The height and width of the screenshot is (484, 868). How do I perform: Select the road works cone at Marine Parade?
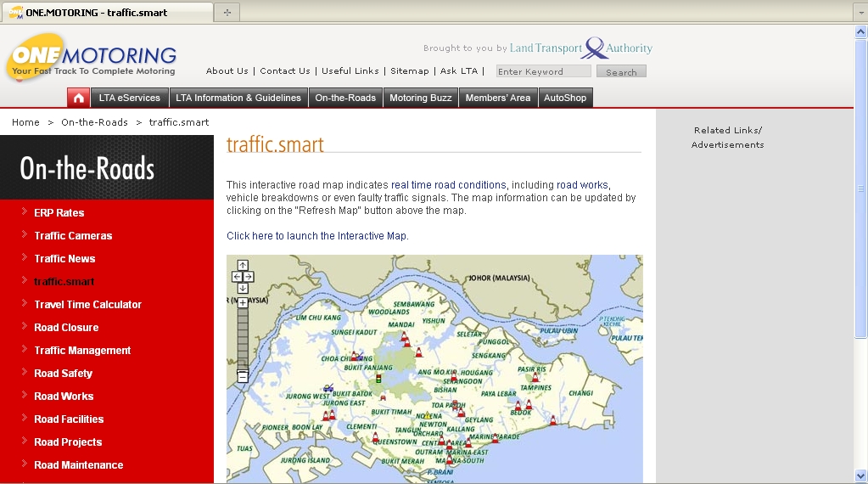pos(496,437)
